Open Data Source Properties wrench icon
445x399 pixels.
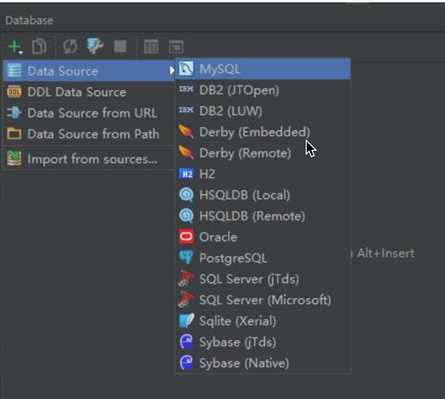coord(95,46)
